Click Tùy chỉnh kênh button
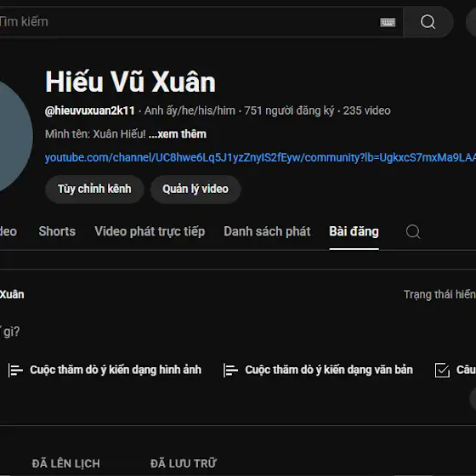 (94, 189)
